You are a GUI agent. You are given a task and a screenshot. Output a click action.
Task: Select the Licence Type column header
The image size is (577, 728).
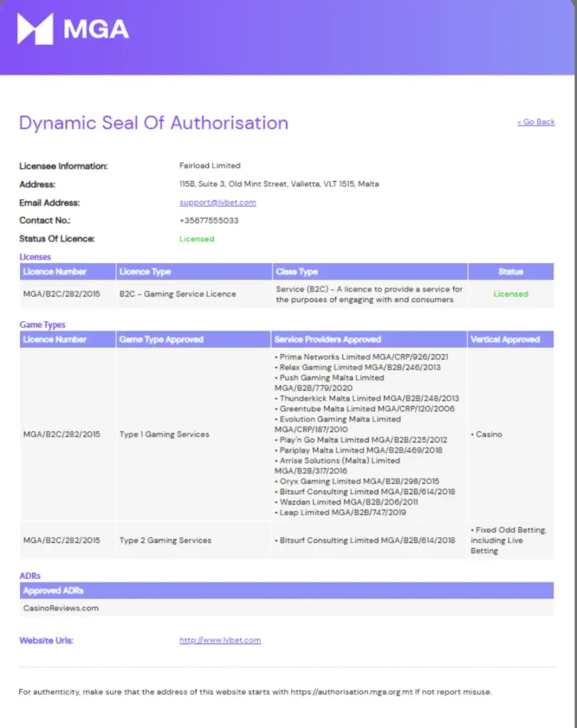coord(145,272)
